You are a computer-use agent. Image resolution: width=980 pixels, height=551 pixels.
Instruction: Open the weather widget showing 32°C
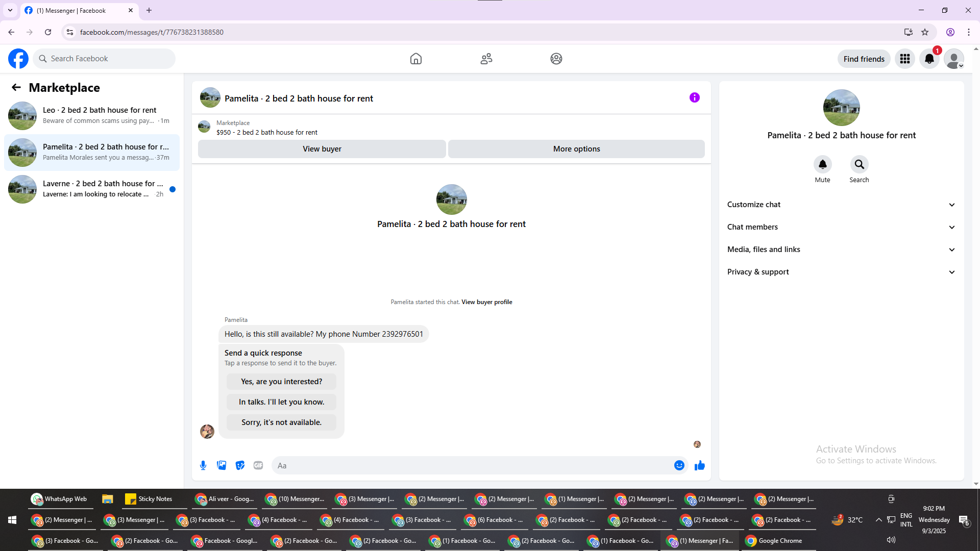(847, 520)
